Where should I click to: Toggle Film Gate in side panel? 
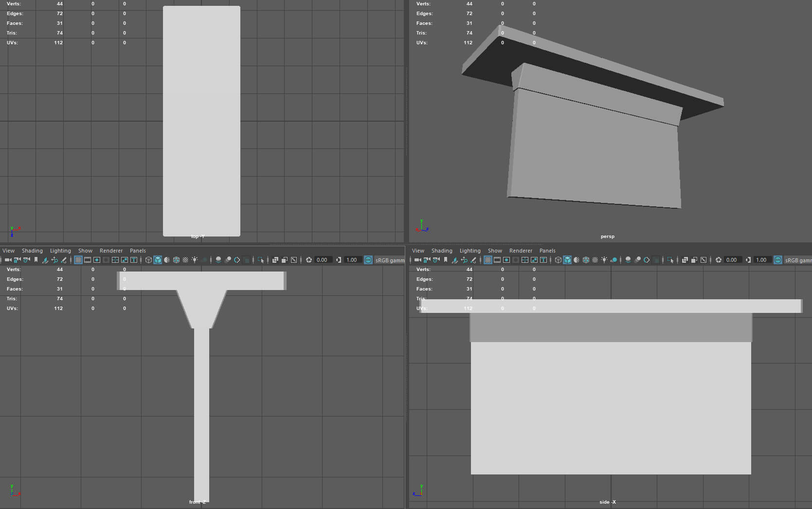pos(497,260)
